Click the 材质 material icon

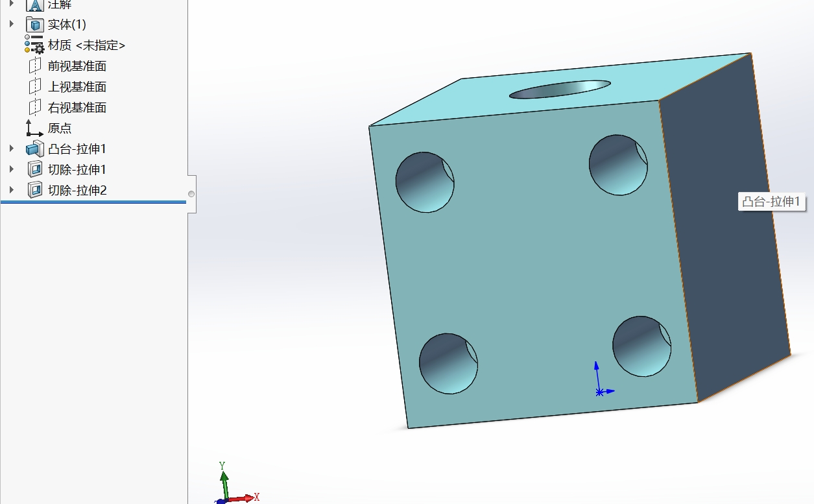[34, 45]
